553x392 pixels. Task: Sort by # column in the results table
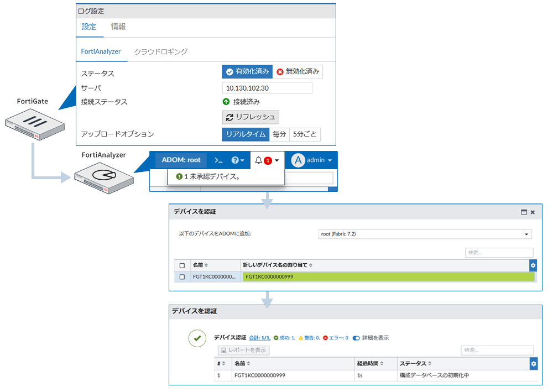pyautogui.click(x=221, y=363)
